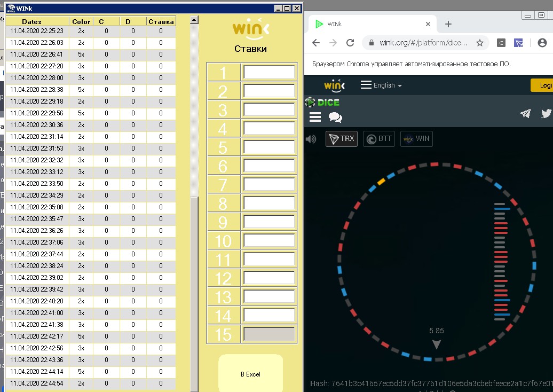This screenshot has width=553, height=392.
Task: Click stake input field number 8
Action: tap(269, 203)
